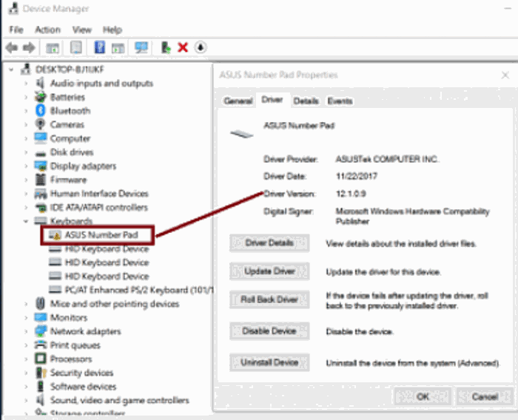Select PC/AT Enhanced PS/2 Keyboard item
This screenshot has height=420, width=518.
coord(131,290)
